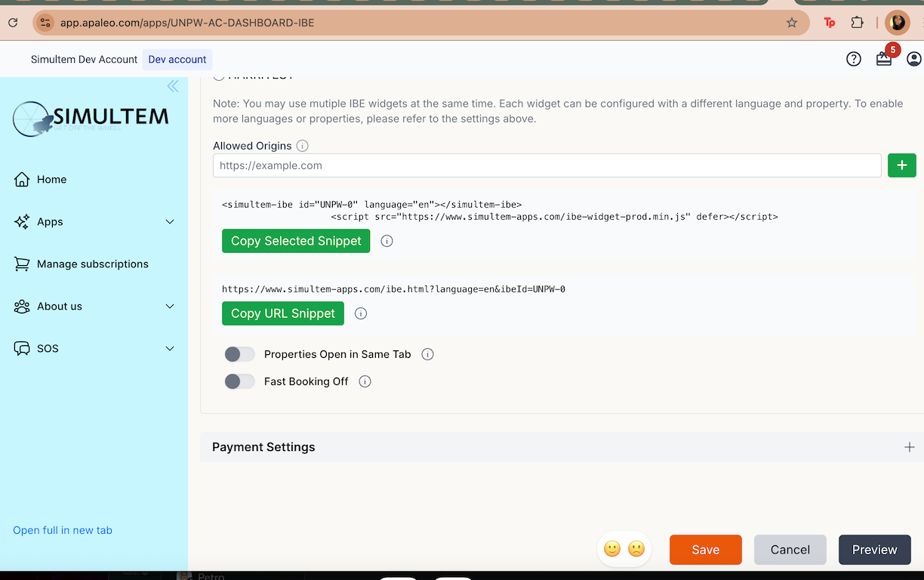This screenshot has width=924, height=580.
Task: Click the Cancel button
Action: (x=790, y=550)
